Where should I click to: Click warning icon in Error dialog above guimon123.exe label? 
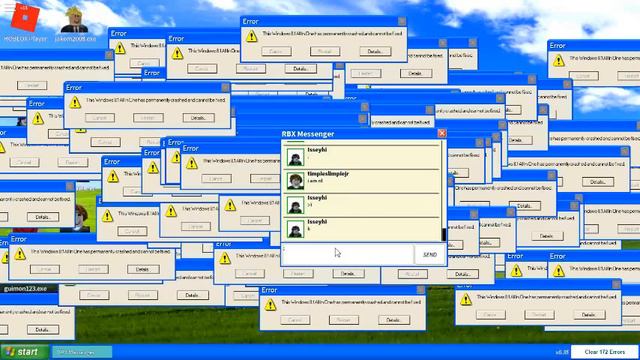[x=20, y=254]
